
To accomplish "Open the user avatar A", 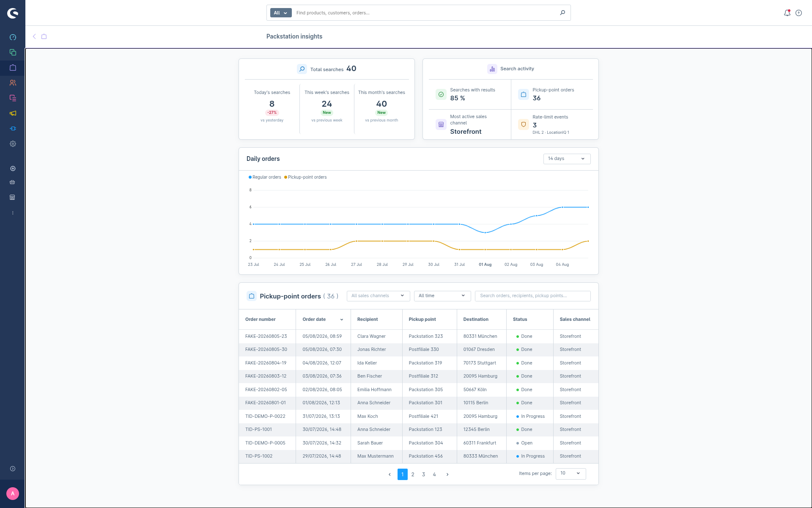I will [13, 494].
